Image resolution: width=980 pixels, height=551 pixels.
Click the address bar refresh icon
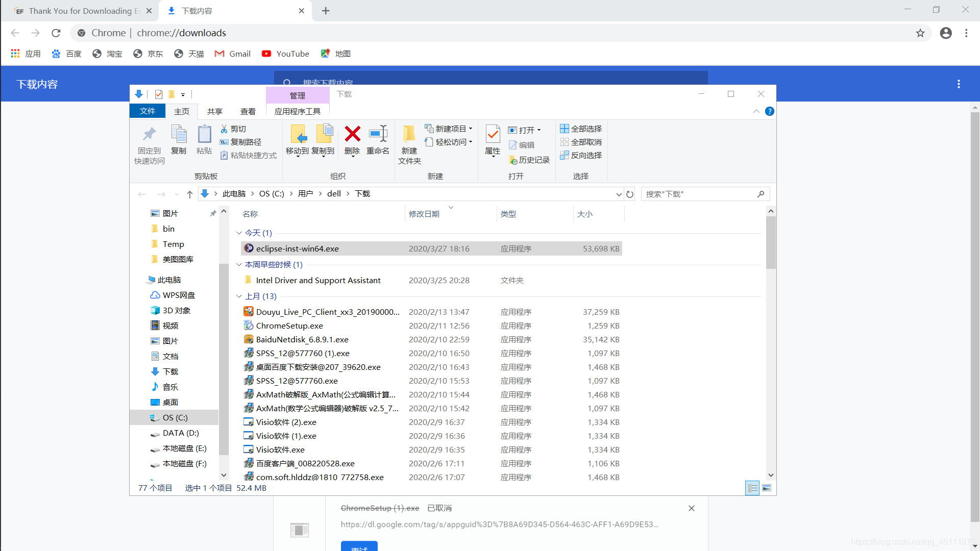[x=630, y=194]
